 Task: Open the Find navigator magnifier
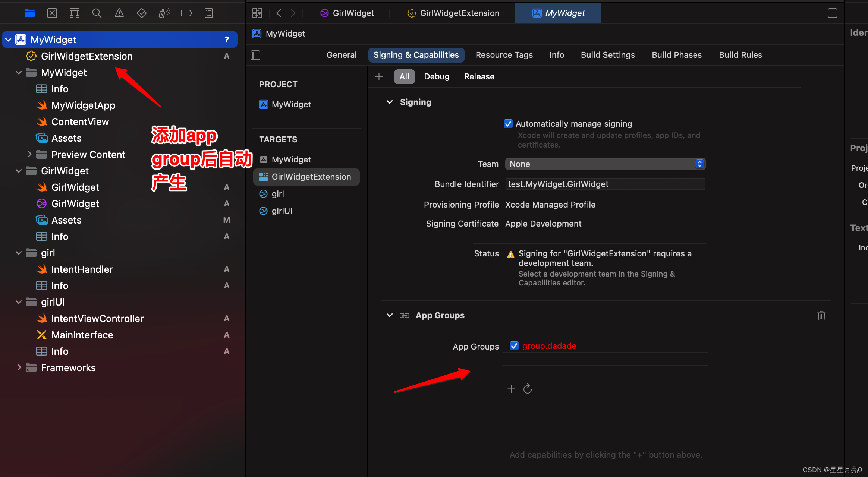97,13
